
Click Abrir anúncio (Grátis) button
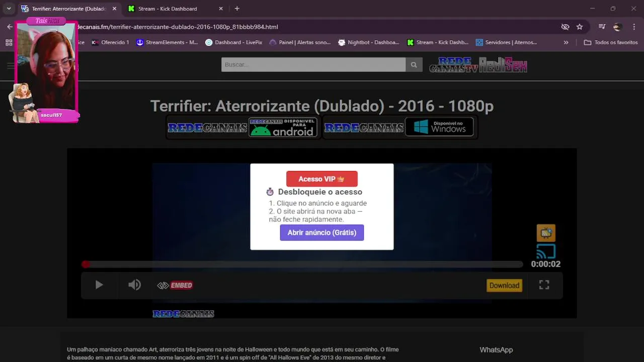click(321, 232)
